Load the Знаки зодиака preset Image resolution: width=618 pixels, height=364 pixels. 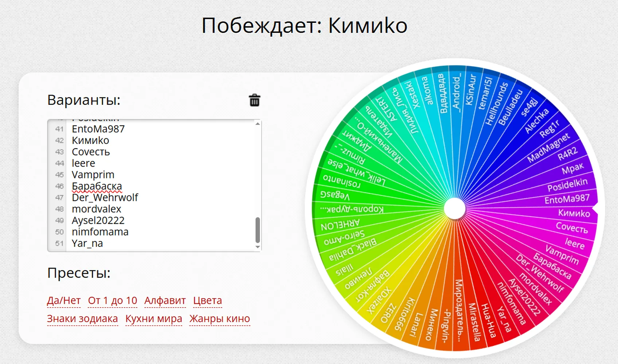82,318
